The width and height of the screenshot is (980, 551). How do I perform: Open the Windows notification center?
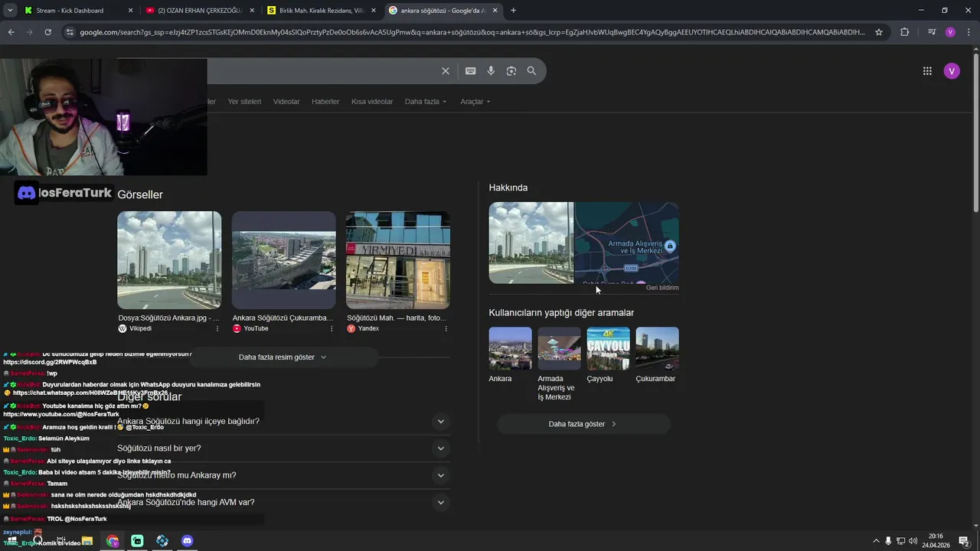coord(964,541)
